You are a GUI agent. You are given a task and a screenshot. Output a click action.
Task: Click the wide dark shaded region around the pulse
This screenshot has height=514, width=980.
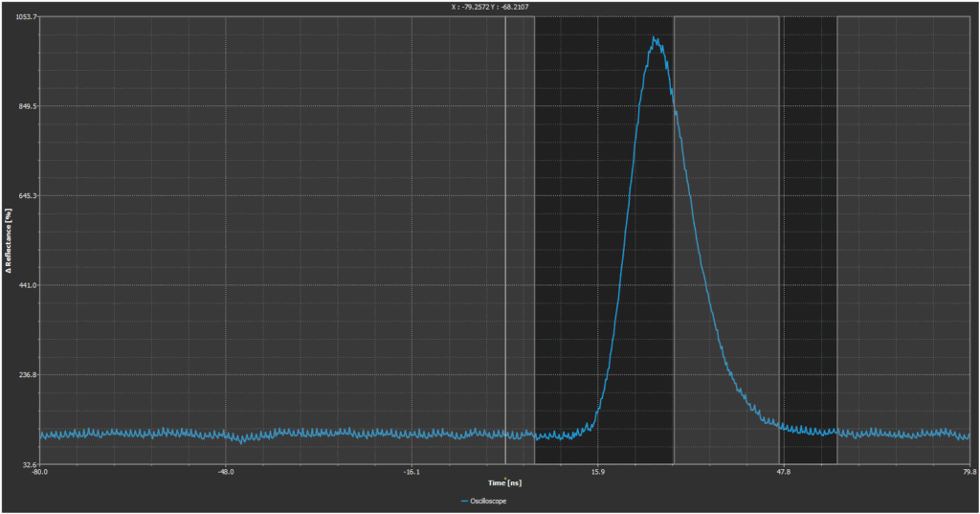click(574, 239)
